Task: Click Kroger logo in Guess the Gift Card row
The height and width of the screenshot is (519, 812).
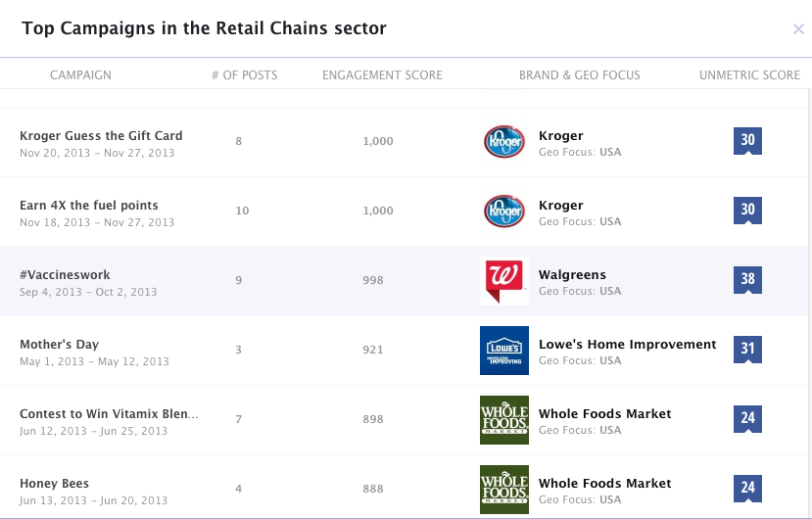Action: pyautogui.click(x=504, y=141)
